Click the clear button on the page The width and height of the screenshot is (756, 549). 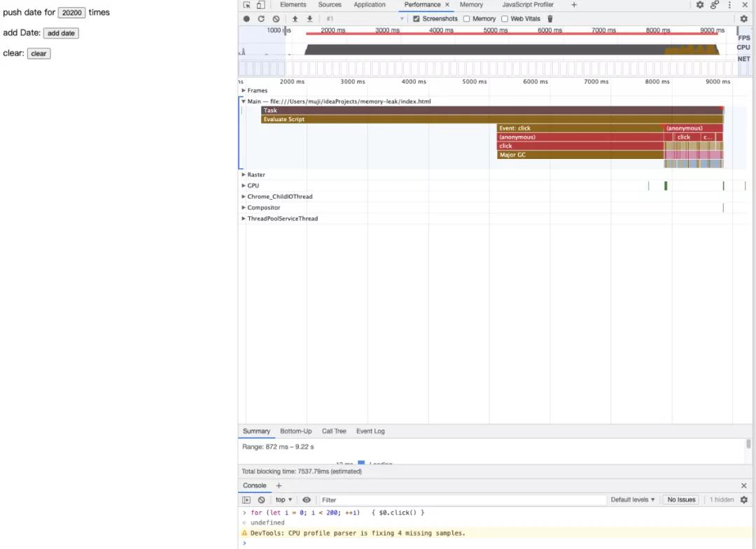[x=38, y=53]
